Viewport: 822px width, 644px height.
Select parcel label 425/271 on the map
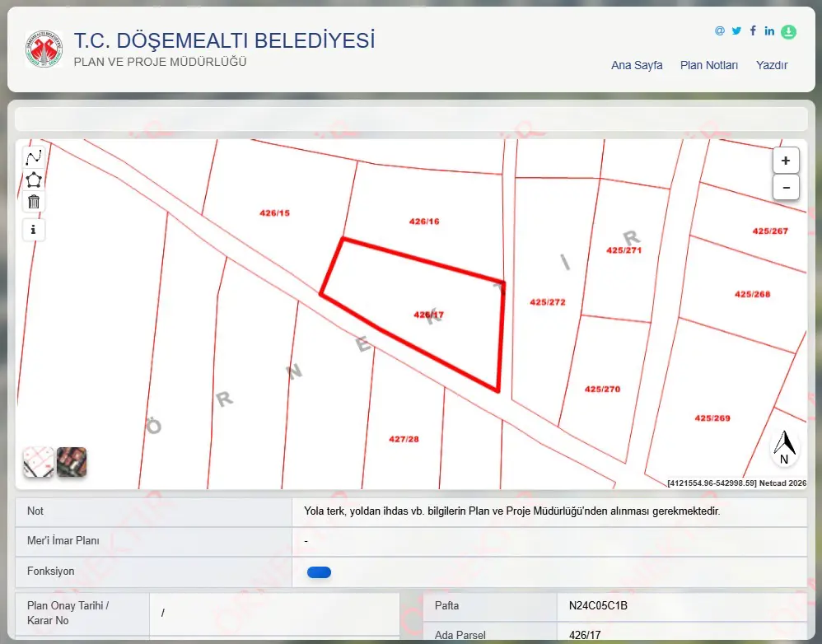pyautogui.click(x=624, y=250)
